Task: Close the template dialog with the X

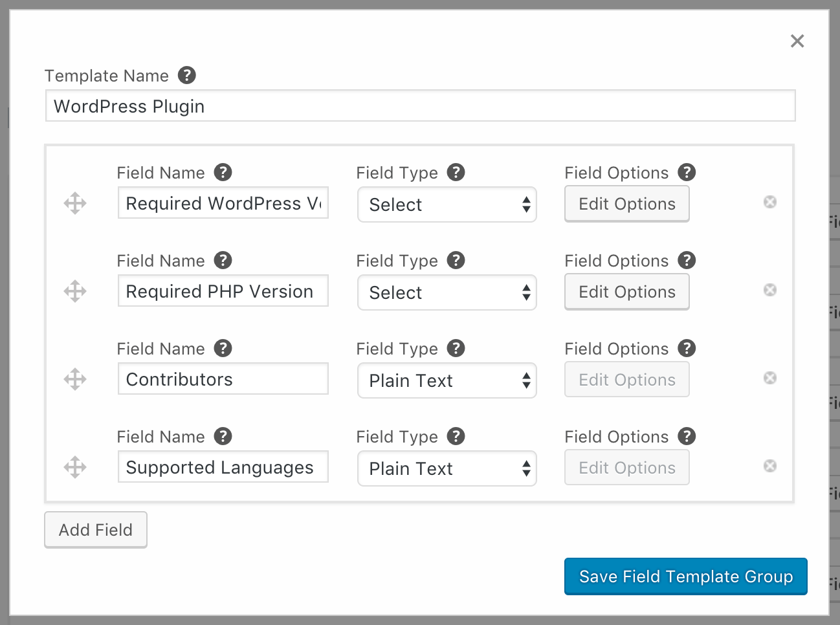Action: click(797, 41)
